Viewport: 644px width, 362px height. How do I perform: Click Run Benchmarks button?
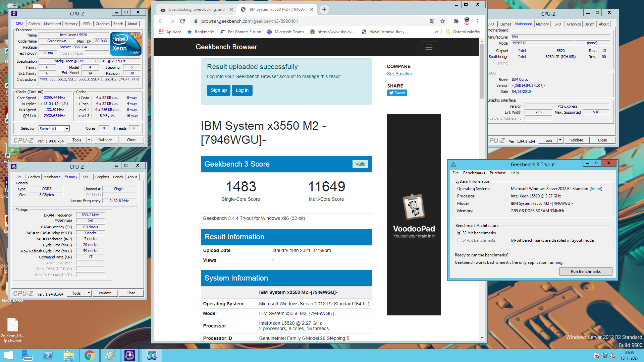(x=586, y=271)
